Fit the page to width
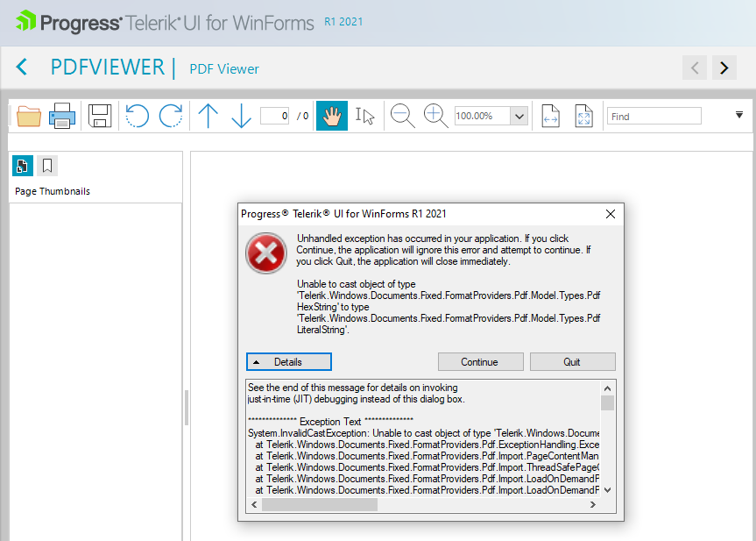This screenshot has height=541, width=756. point(551,116)
